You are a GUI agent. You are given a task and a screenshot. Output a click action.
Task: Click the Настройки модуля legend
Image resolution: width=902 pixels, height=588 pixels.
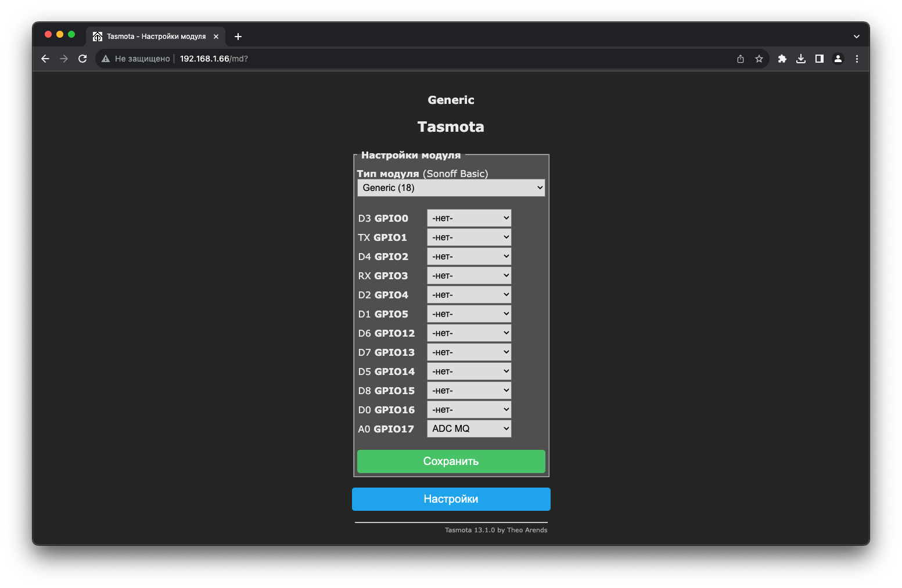411,155
